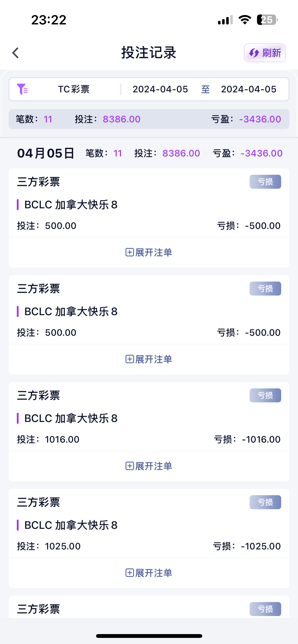Click the 亏损 badge on 1016.00 record
The image size is (298, 644).
(265, 396)
